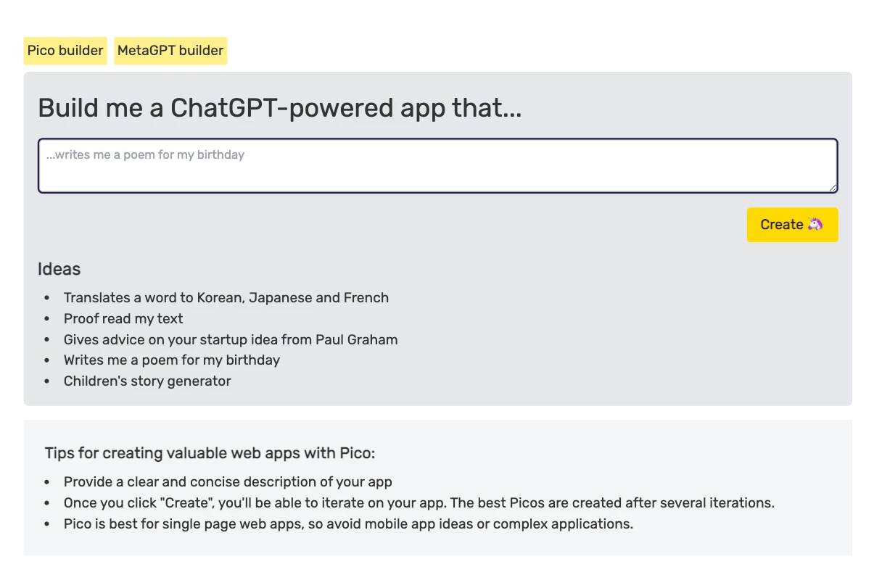Click the resize handle of the text area
This screenshot has height=588, width=882.
tap(832, 188)
